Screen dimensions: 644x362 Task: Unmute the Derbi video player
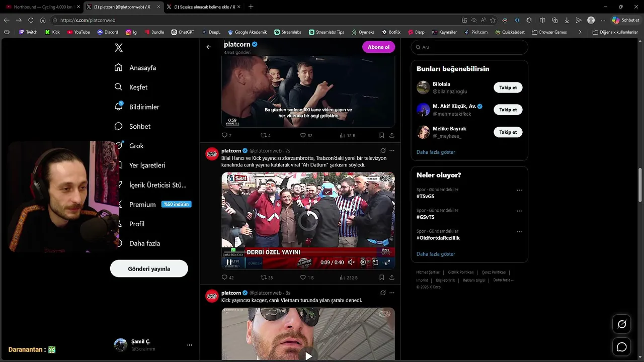click(x=351, y=262)
